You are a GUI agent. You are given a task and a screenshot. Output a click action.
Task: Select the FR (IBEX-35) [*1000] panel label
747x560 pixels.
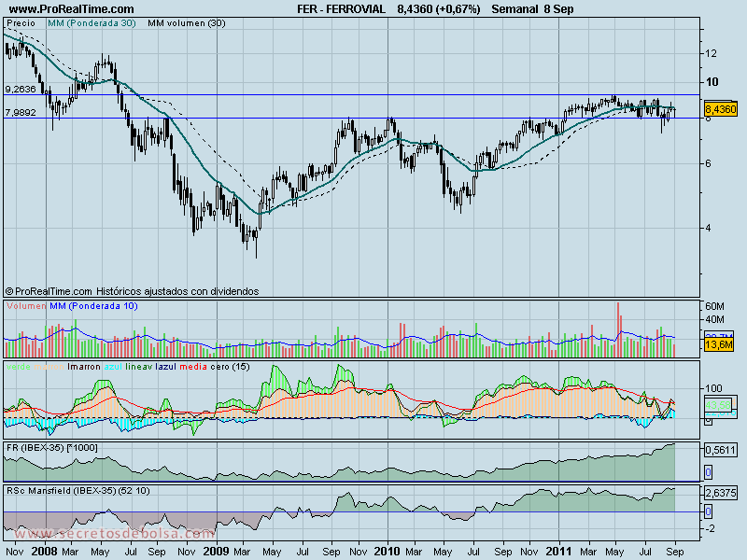point(52,448)
